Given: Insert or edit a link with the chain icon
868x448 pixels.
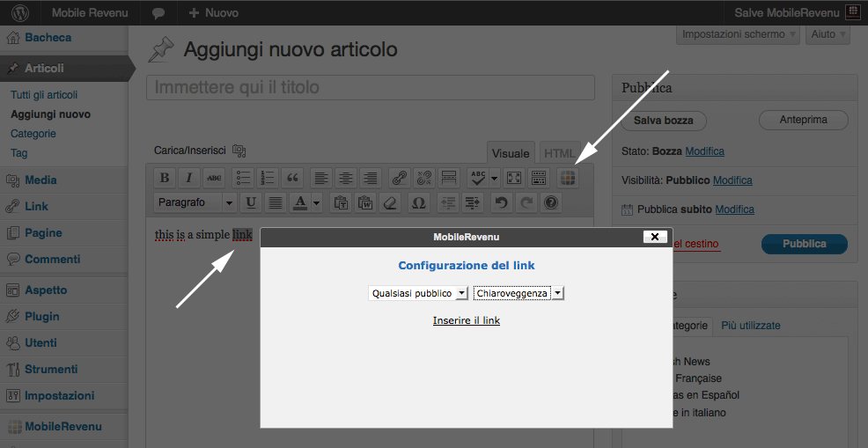Looking at the screenshot, I should [x=400, y=178].
